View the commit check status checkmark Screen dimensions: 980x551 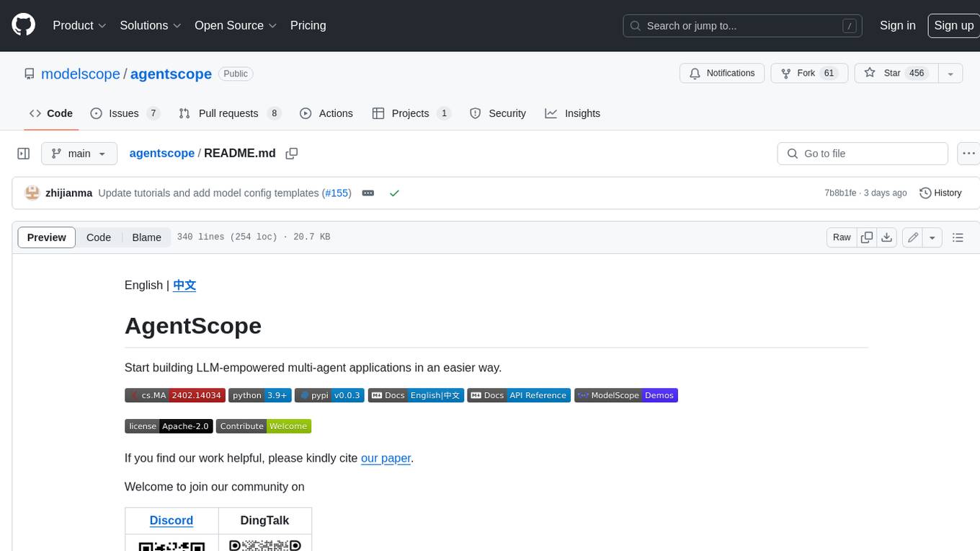[x=394, y=193]
